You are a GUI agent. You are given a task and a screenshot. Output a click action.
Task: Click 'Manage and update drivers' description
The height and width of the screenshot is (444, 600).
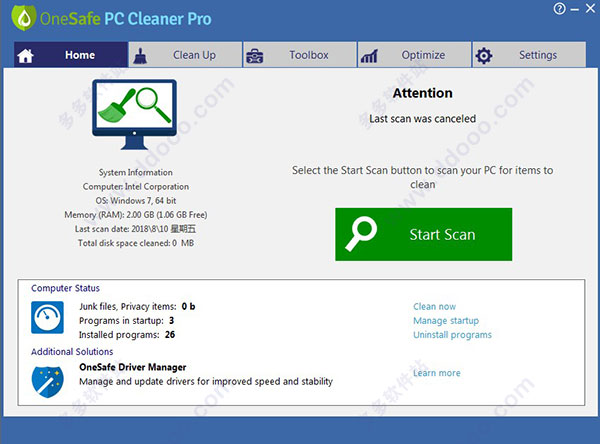(206, 382)
